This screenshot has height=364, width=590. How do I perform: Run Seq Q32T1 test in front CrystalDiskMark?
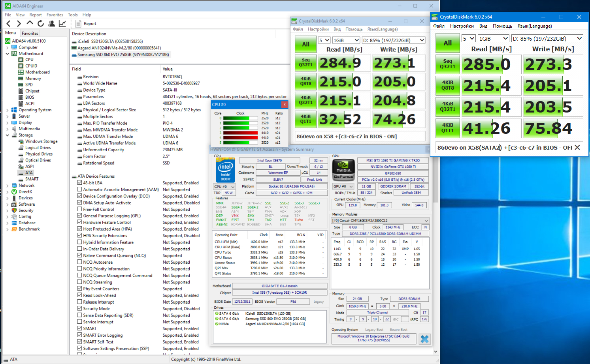(448, 64)
